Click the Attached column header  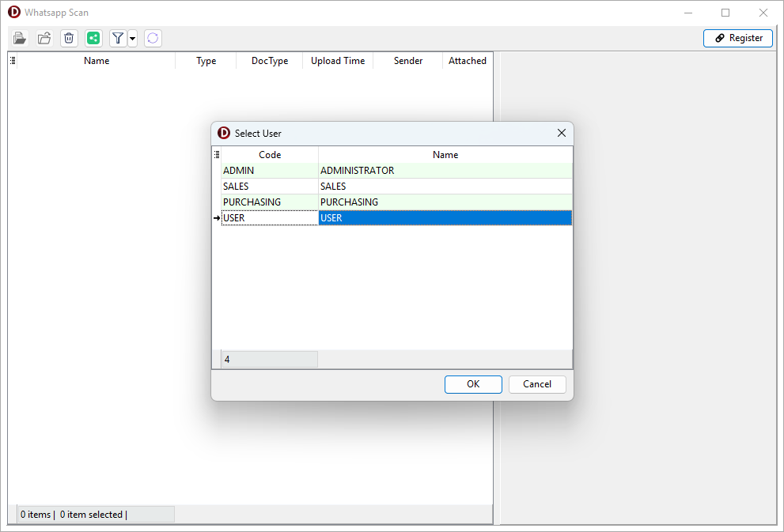468,60
